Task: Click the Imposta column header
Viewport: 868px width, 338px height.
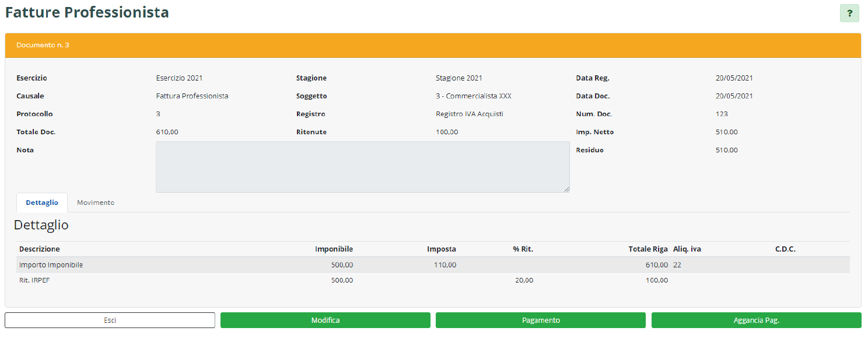Action: [x=441, y=249]
